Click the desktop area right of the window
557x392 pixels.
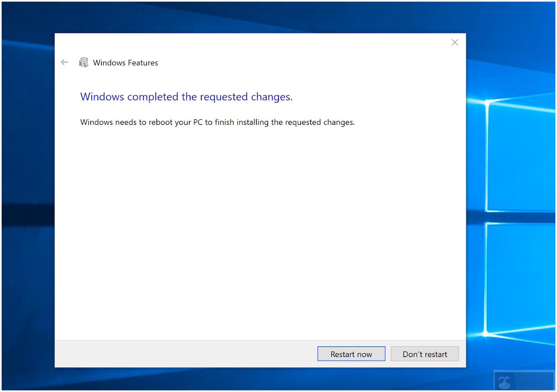click(x=512, y=190)
